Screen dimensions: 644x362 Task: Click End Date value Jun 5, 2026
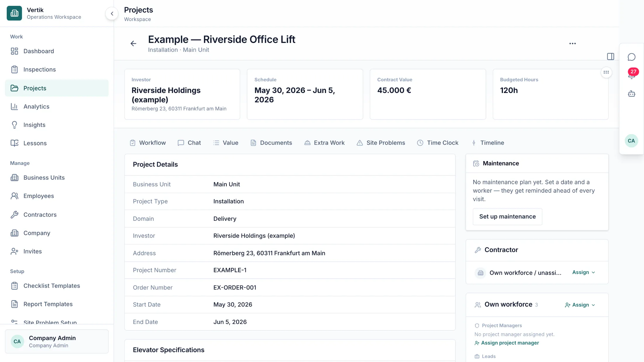(230, 322)
